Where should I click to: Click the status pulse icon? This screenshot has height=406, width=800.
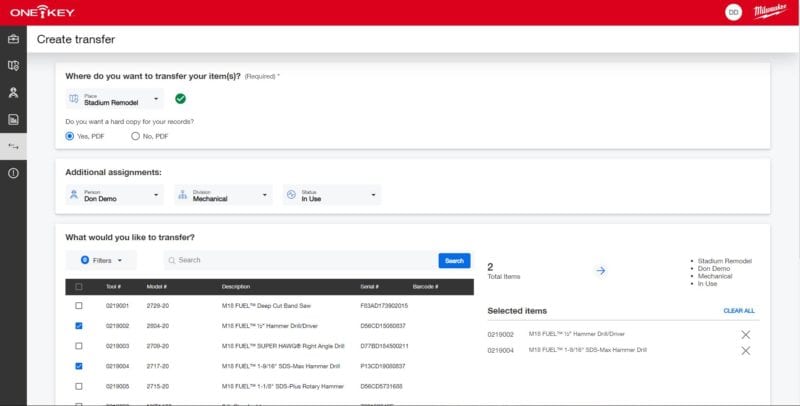291,195
